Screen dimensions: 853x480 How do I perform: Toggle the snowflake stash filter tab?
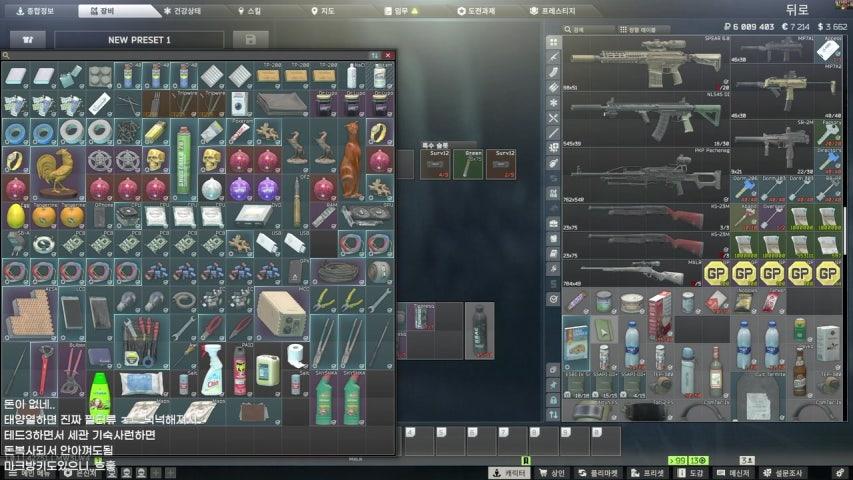(554, 102)
